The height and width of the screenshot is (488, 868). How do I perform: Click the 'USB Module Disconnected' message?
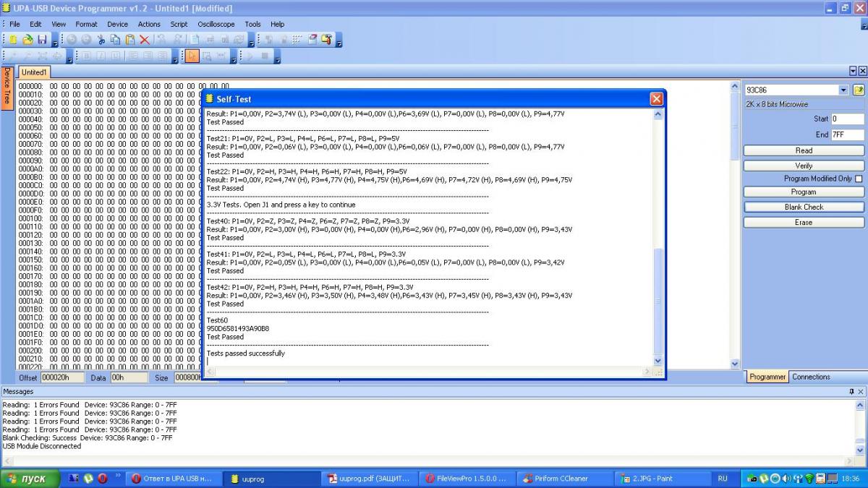42,446
